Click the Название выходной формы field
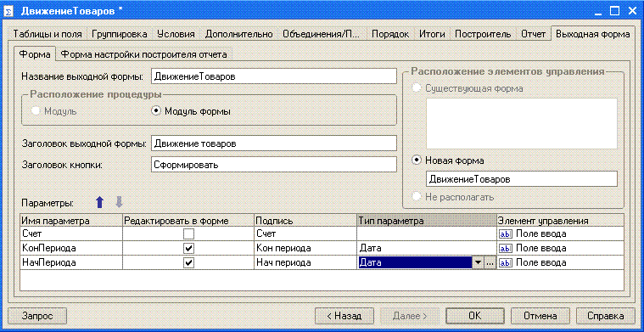This screenshot has height=332, width=644. tap(273, 76)
